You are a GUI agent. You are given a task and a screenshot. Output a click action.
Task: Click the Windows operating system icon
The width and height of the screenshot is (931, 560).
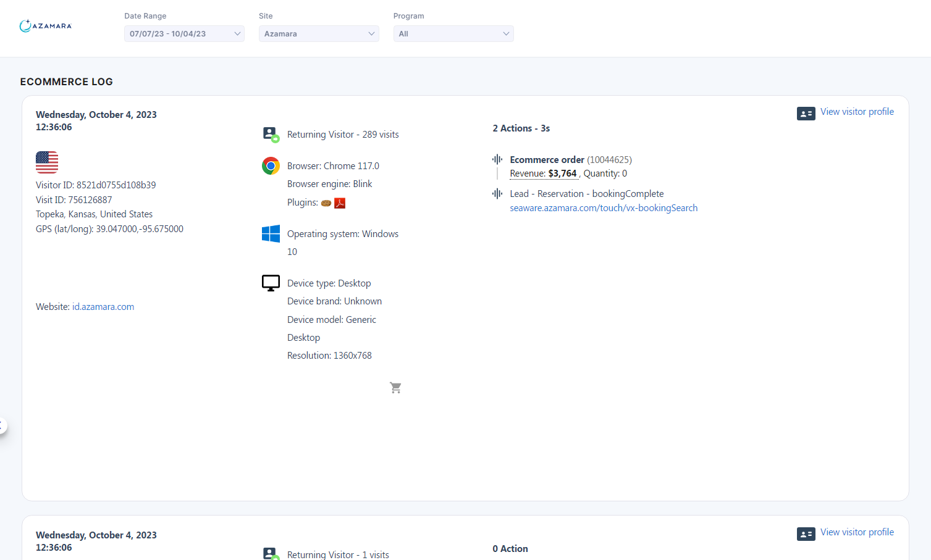click(x=271, y=233)
